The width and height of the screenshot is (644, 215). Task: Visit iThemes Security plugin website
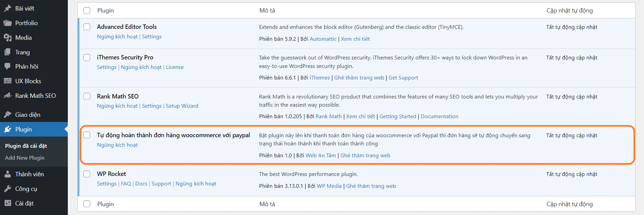359,78
